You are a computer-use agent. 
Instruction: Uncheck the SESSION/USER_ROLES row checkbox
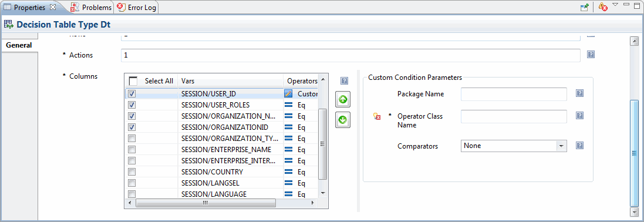coord(132,105)
